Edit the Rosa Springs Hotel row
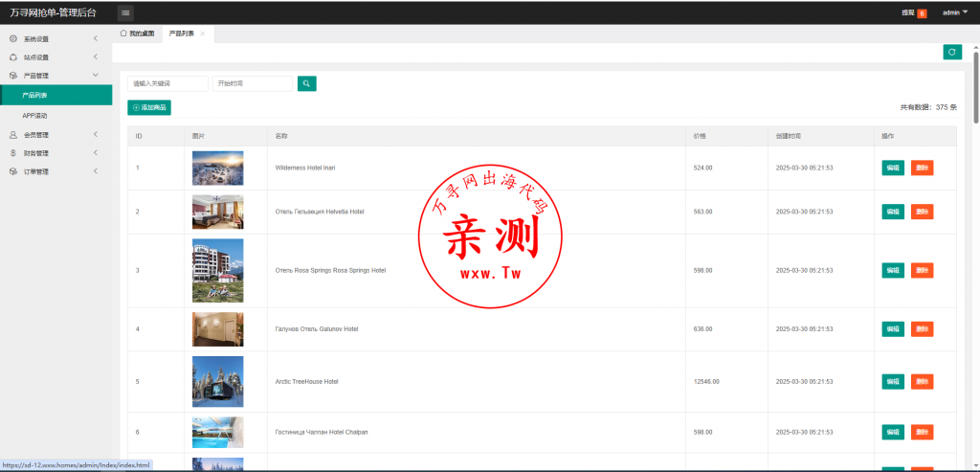The height and width of the screenshot is (472, 980). (893, 271)
